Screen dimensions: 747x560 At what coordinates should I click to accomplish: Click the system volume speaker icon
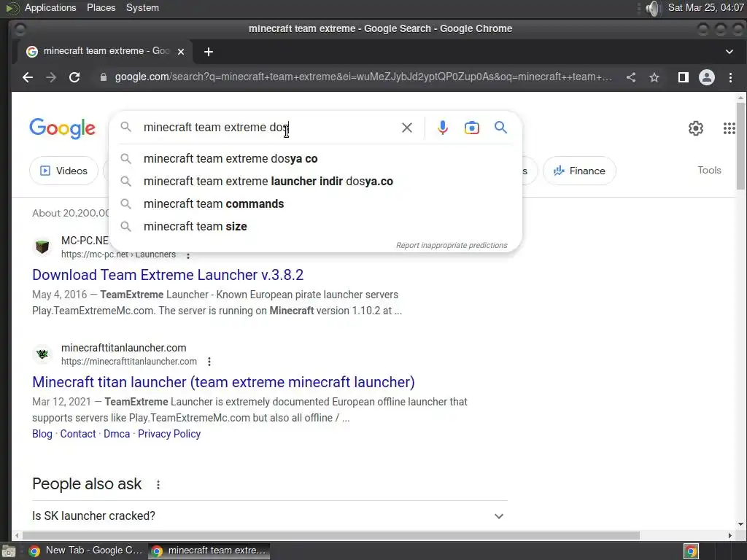(654, 8)
